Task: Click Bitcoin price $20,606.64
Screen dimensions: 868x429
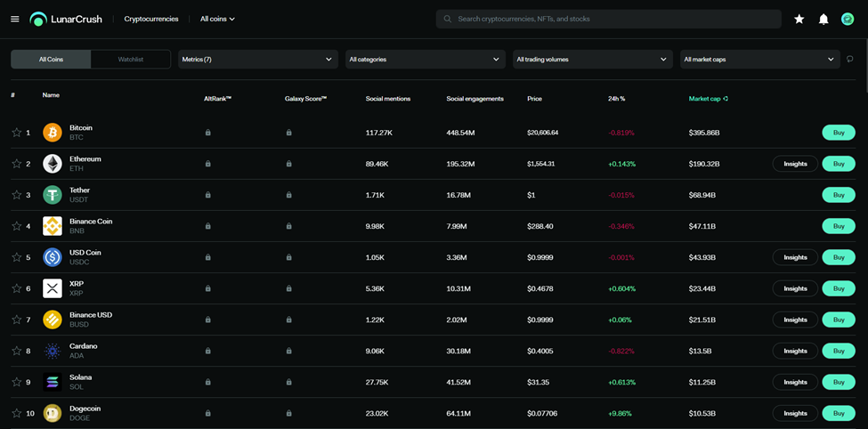Action: [x=542, y=133]
